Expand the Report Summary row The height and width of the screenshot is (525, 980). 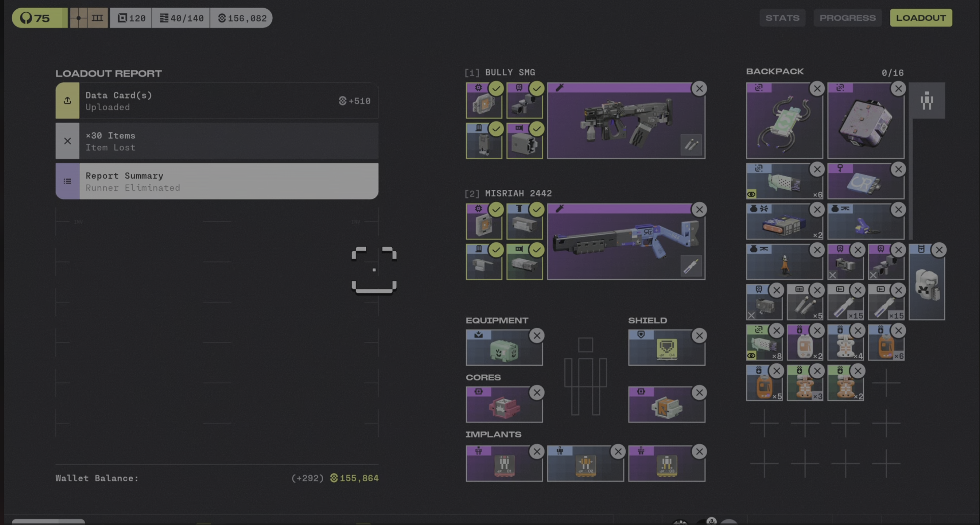(x=228, y=182)
